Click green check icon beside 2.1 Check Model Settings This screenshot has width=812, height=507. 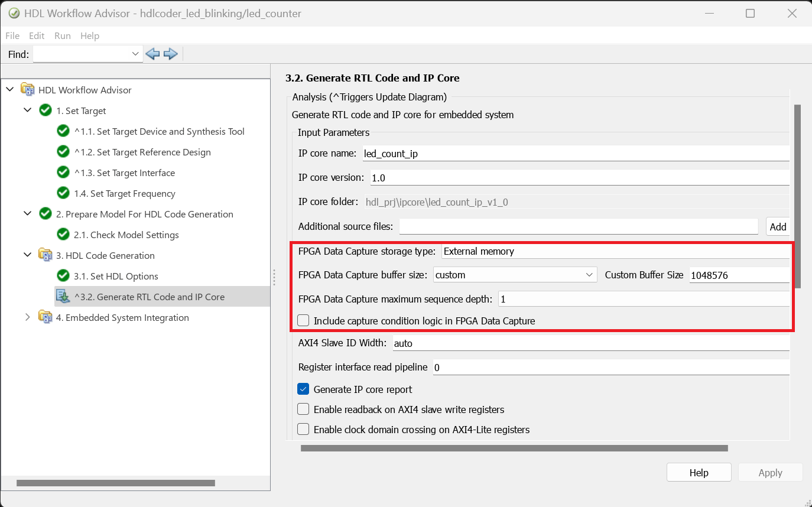point(63,235)
